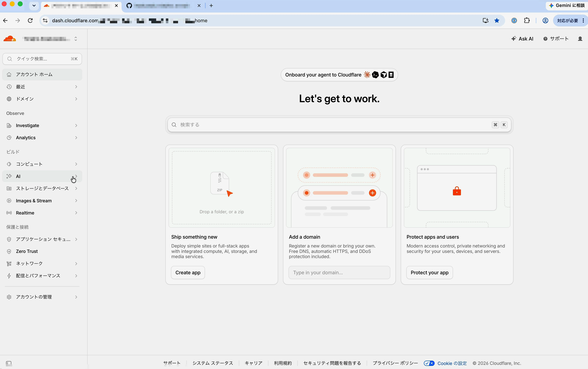Open a new browser tab
The height and width of the screenshot is (369, 588).
coord(211,6)
